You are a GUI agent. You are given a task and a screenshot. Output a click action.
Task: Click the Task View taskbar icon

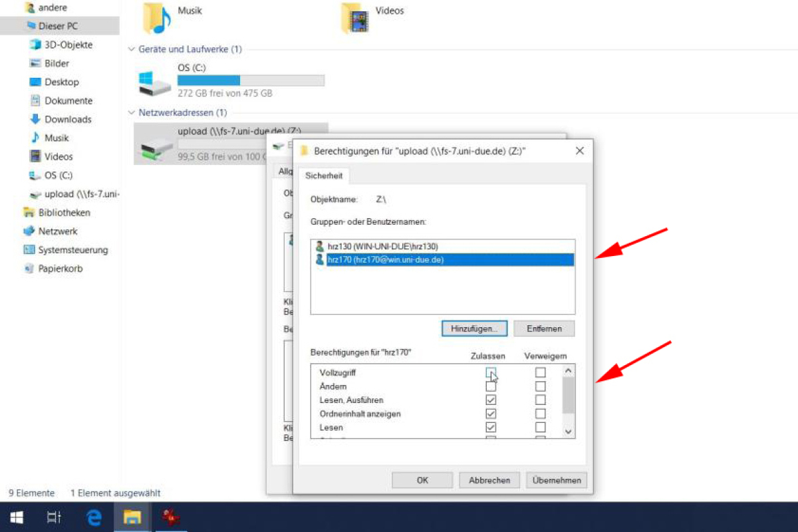(55, 517)
